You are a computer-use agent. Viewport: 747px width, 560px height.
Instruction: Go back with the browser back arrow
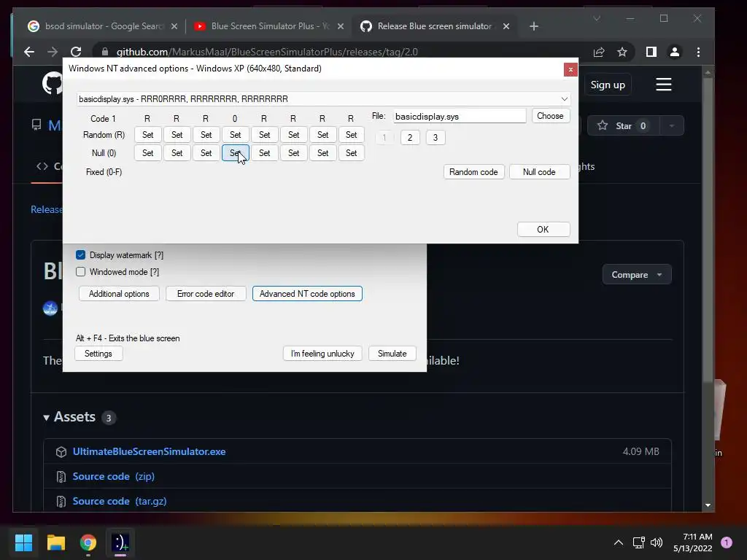click(29, 52)
